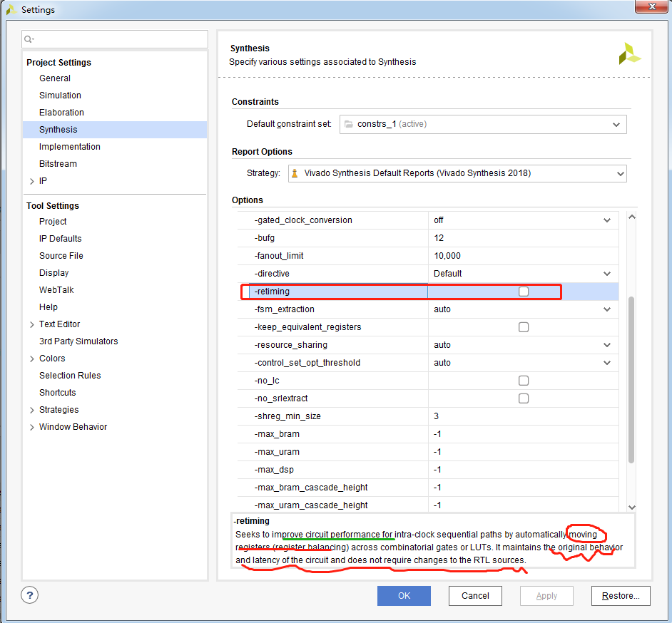Select Help under Tool Settings
The width and height of the screenshot is (672, 623).
(x=48, y=307)
